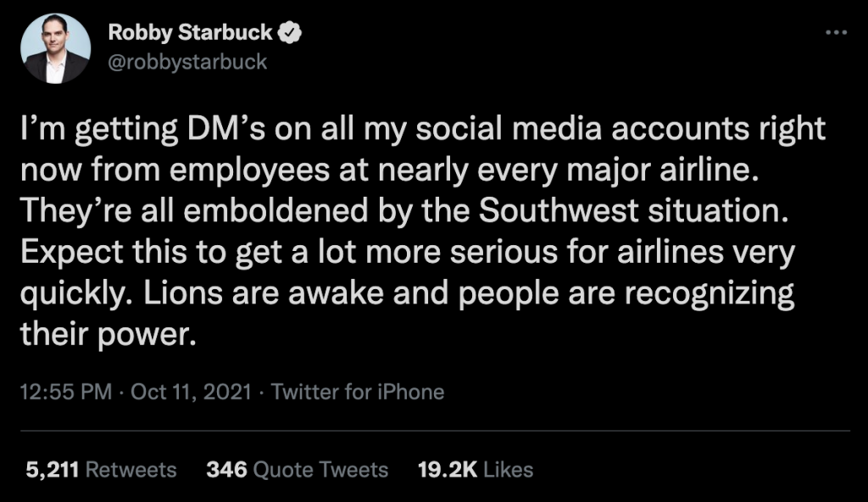
Task: Click the display name Robby Starbuck
Action: tap(191, 33)
